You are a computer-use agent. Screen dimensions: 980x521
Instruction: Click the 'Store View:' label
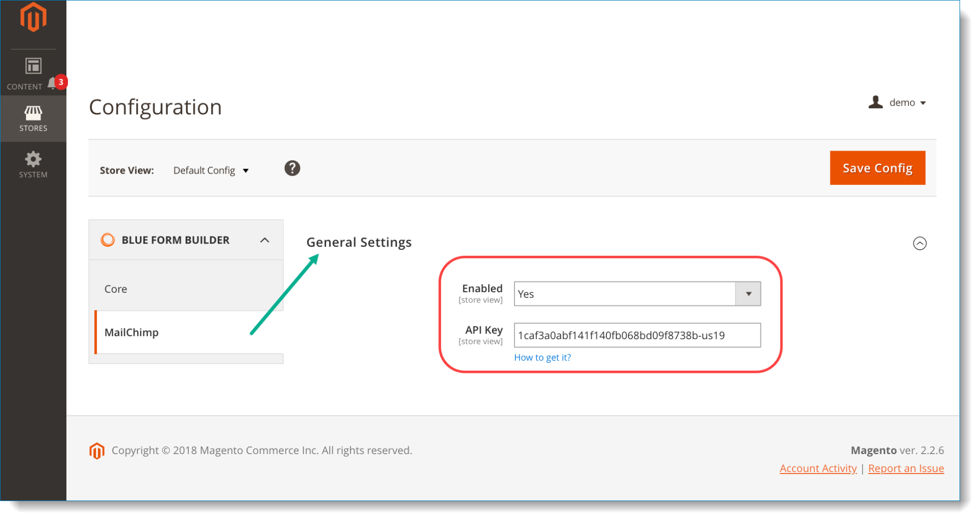tap(127, 171)
